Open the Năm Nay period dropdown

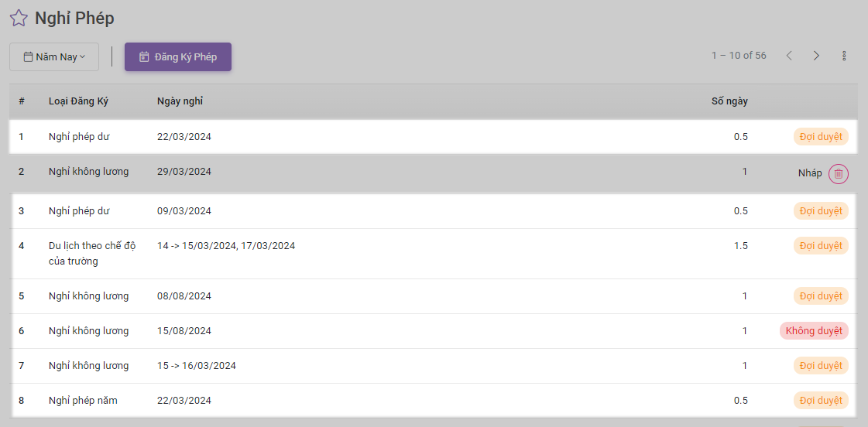[54, 56]
